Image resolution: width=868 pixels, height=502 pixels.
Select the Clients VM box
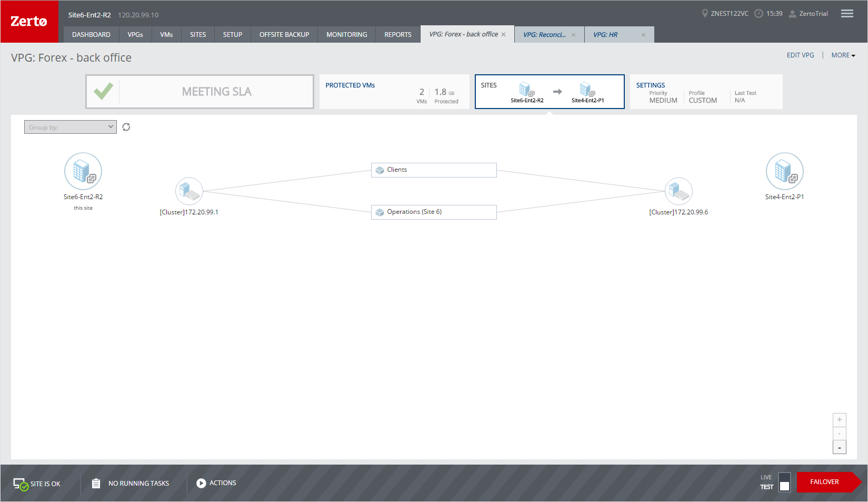tap(434, 170)
